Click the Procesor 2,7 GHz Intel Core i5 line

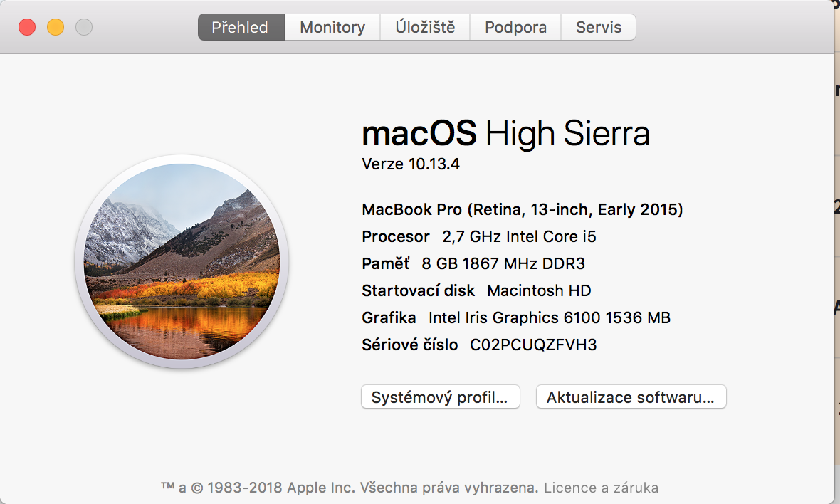[x=479, y=236]
